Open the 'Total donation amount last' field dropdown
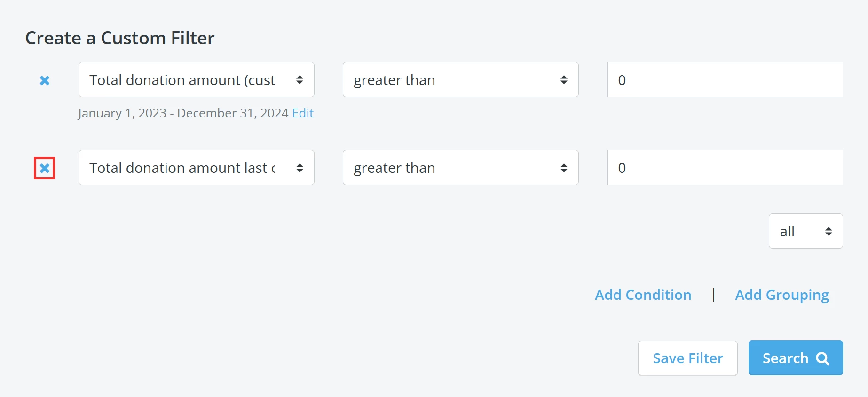Viewport: 868px width, 397px height. 196,168
